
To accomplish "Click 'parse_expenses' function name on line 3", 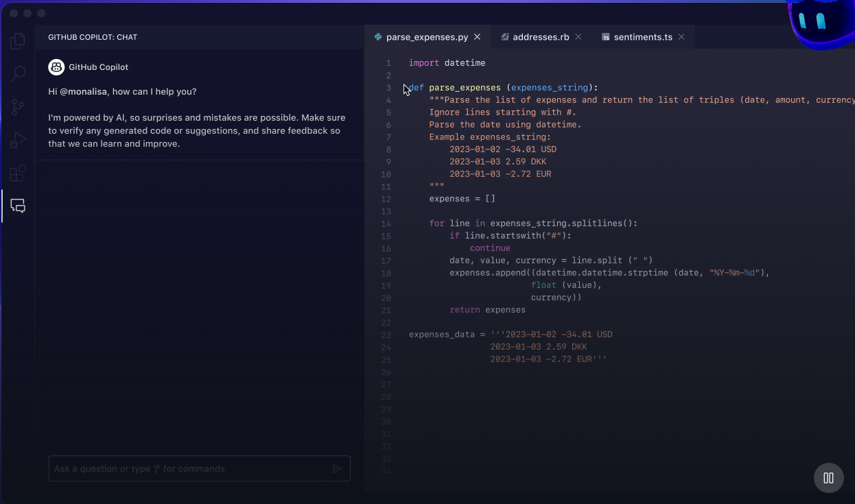I will click(465, 88).
